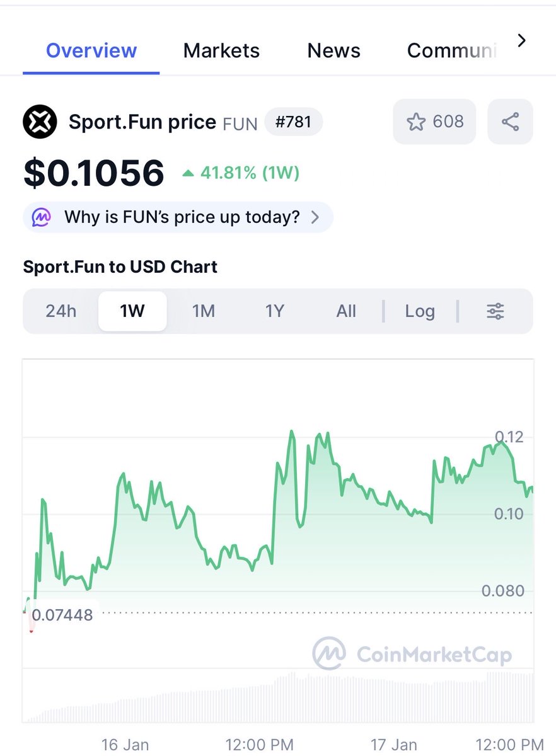Select the 1M chart range

point(204,311)
